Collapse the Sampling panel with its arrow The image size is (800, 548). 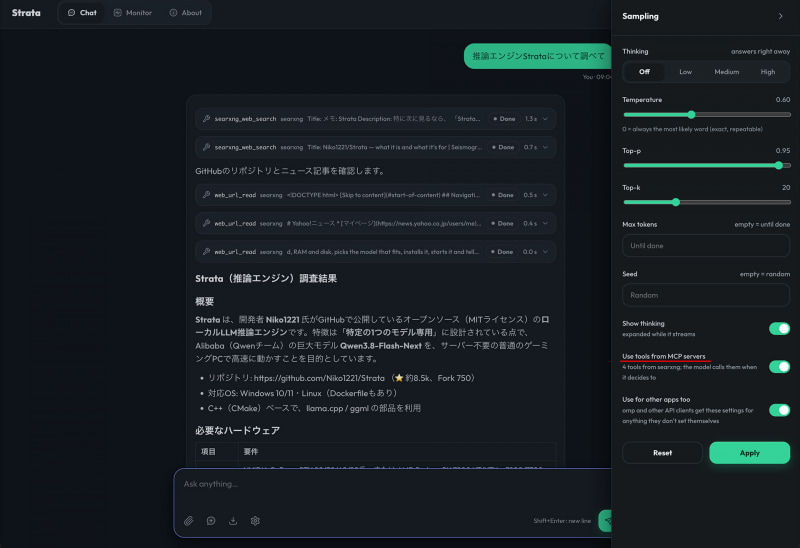tap(780, 16)
